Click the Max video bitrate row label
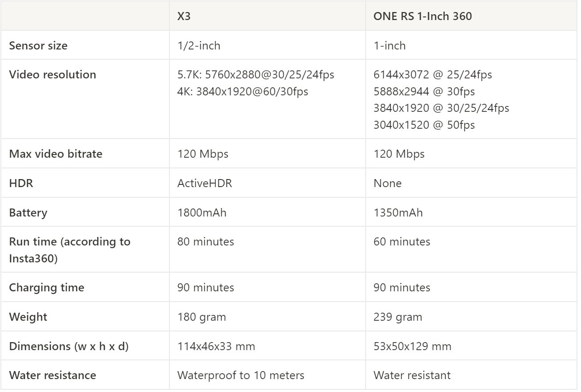The image size is (581, 392). (x=56, y=154)
